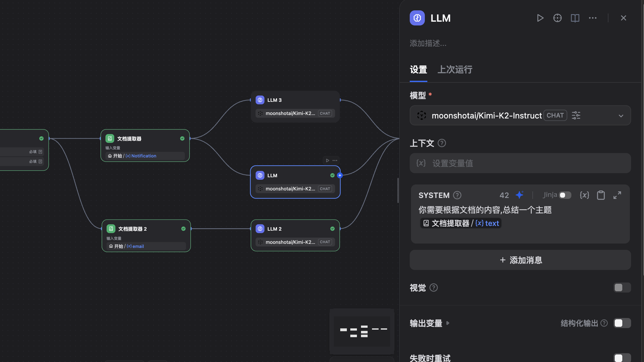Click the 开始 / Notification input variable

pos(145,156)
